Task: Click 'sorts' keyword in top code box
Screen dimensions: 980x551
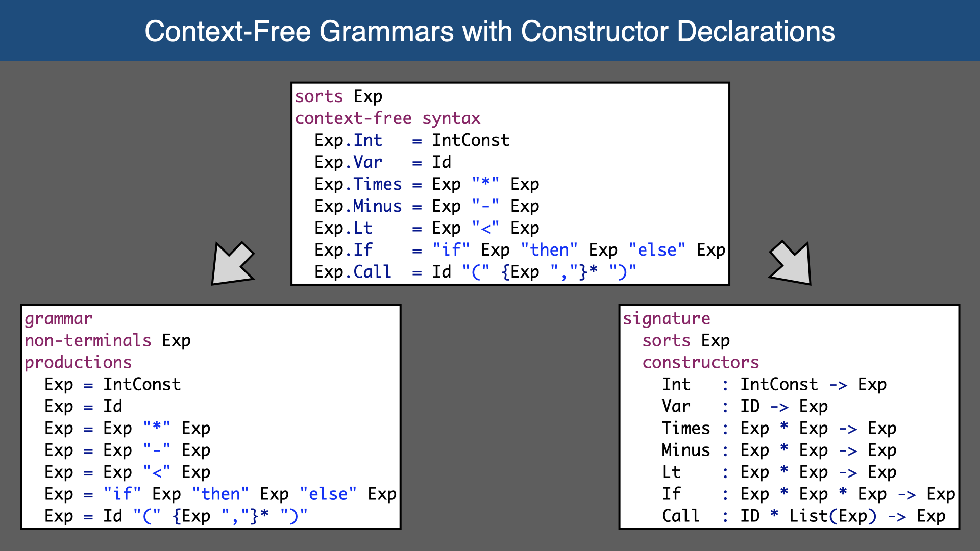Action: pos(319,96)
